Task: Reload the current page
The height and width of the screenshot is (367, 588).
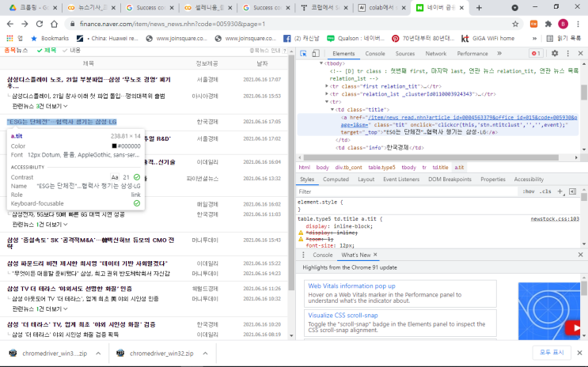Action: tap(40, 24)
